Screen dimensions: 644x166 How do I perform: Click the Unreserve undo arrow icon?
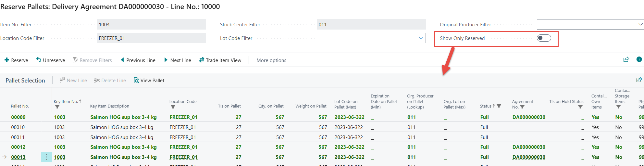[x=39, y=60]
